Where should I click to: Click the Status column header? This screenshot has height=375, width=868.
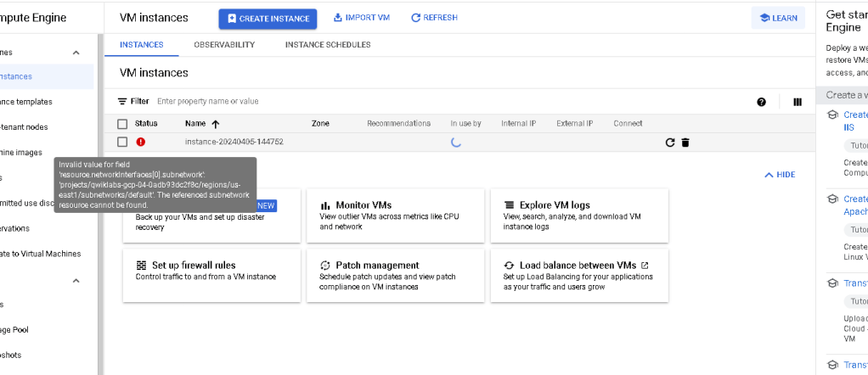146,124
